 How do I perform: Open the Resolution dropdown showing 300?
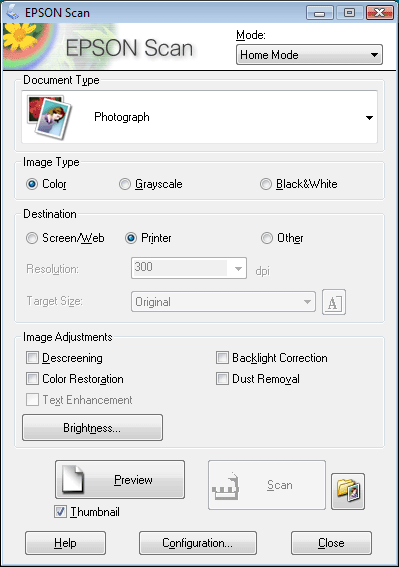click(x=189, y=268)
